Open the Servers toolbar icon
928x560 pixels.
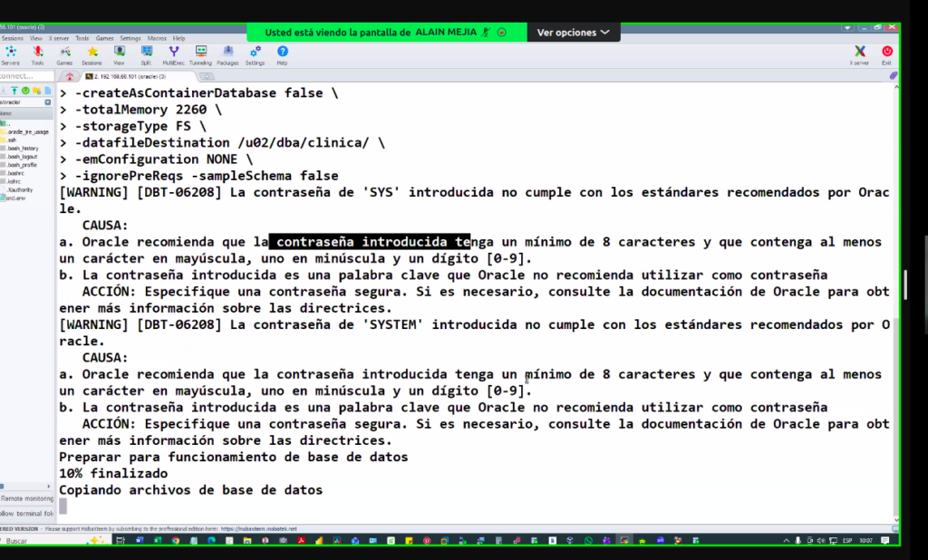pos(11,54)
